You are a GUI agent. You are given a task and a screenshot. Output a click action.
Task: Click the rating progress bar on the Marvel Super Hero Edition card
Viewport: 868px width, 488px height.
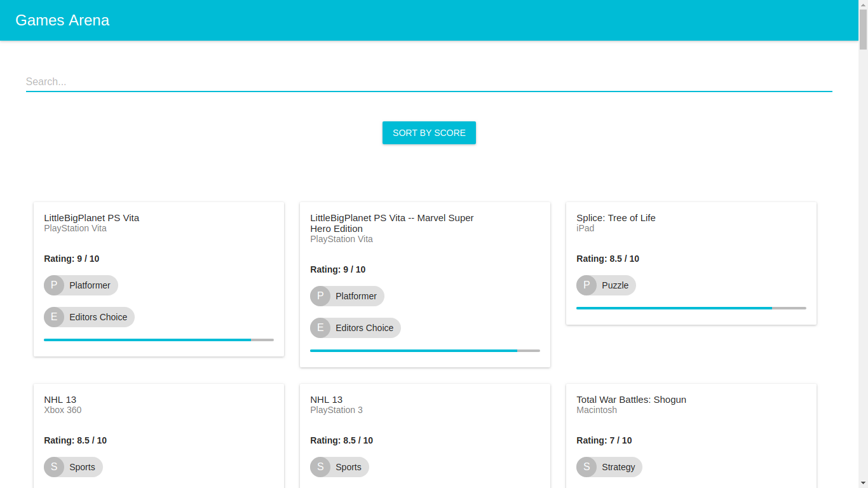point(425,351)
